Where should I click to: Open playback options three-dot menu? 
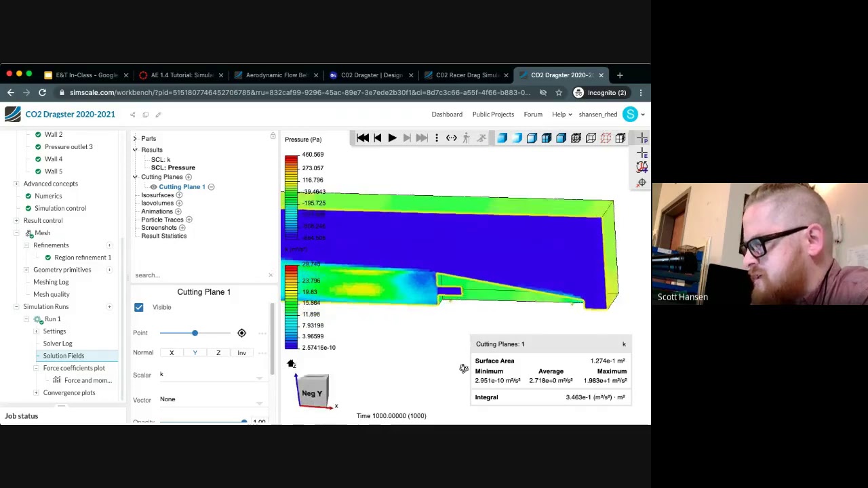[437, 138]
